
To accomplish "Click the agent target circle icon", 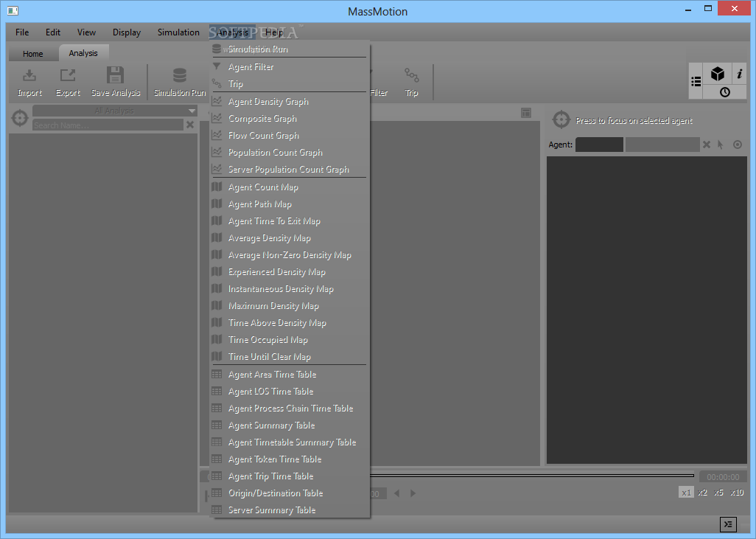I will pos(737,145).
